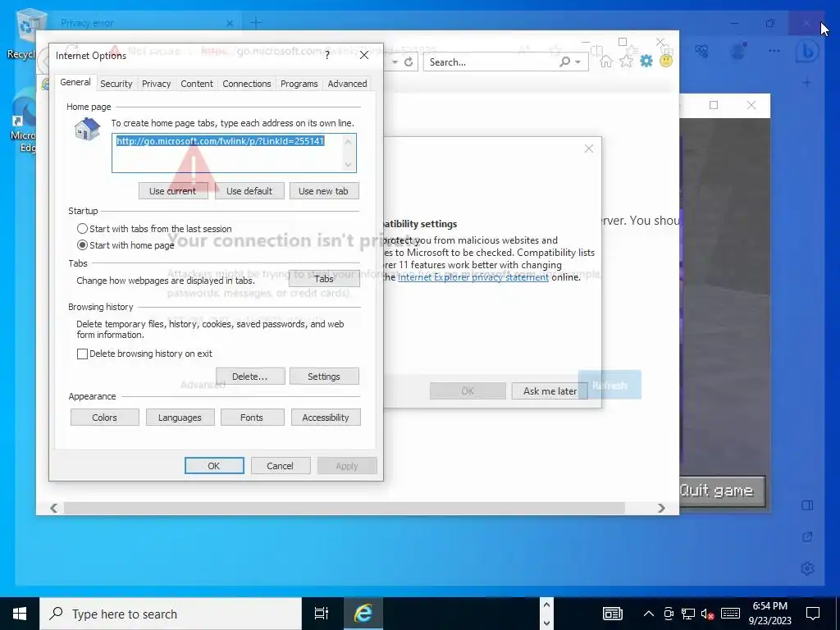Switch to the Content tab
The width and height of the screenshot is (840, 630).
pos(197,84)
